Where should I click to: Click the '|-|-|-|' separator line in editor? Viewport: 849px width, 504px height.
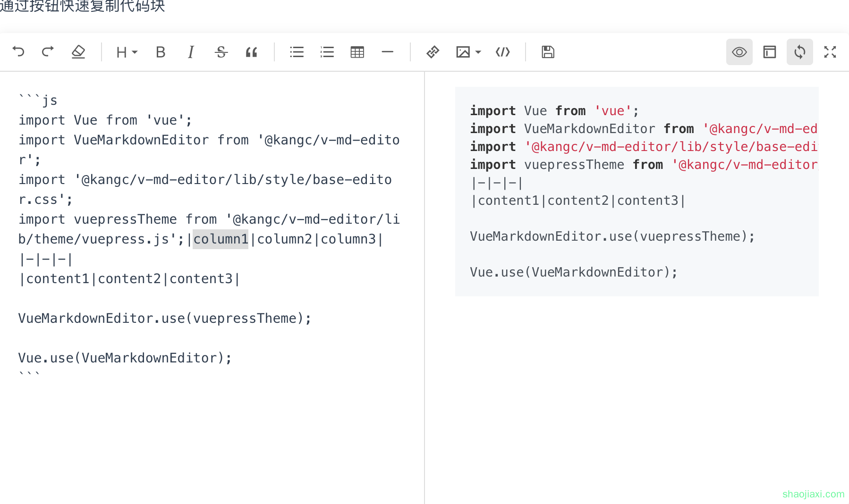(46, 259)
